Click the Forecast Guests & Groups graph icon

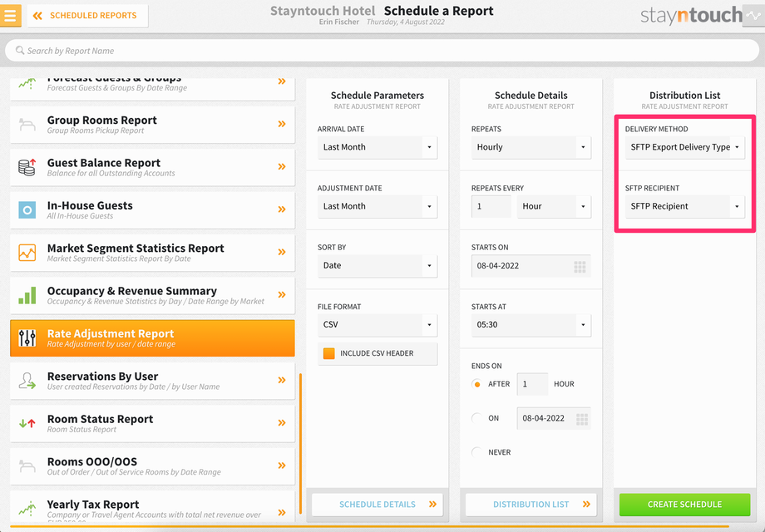click(27, 83)
